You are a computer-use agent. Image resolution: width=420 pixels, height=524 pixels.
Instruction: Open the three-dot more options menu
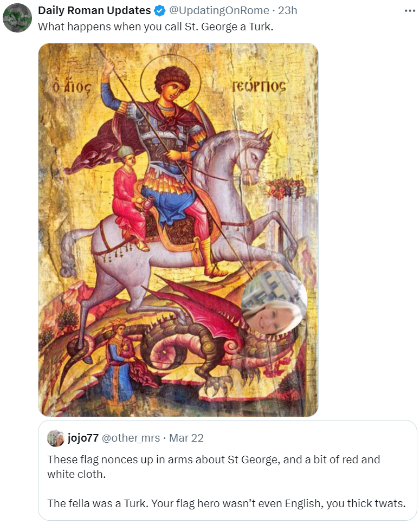pyautogui.click(x=410, y=11)
